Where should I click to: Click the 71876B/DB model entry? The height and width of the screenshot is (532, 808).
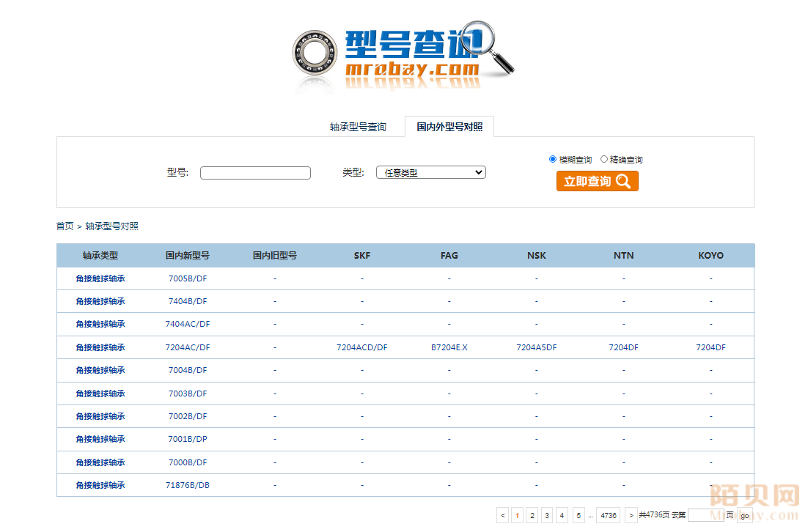188,485
